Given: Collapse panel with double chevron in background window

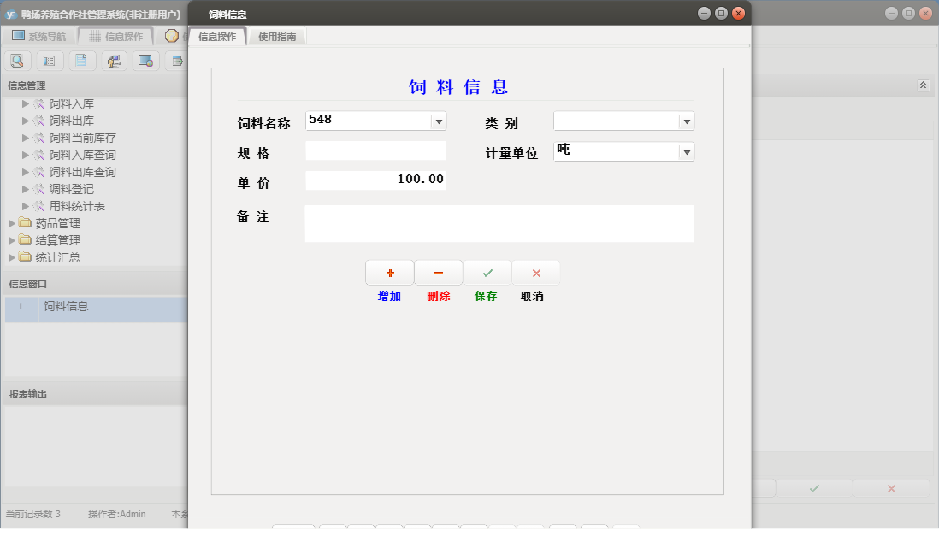Looking at the screenshot, I should pos(923,85).
